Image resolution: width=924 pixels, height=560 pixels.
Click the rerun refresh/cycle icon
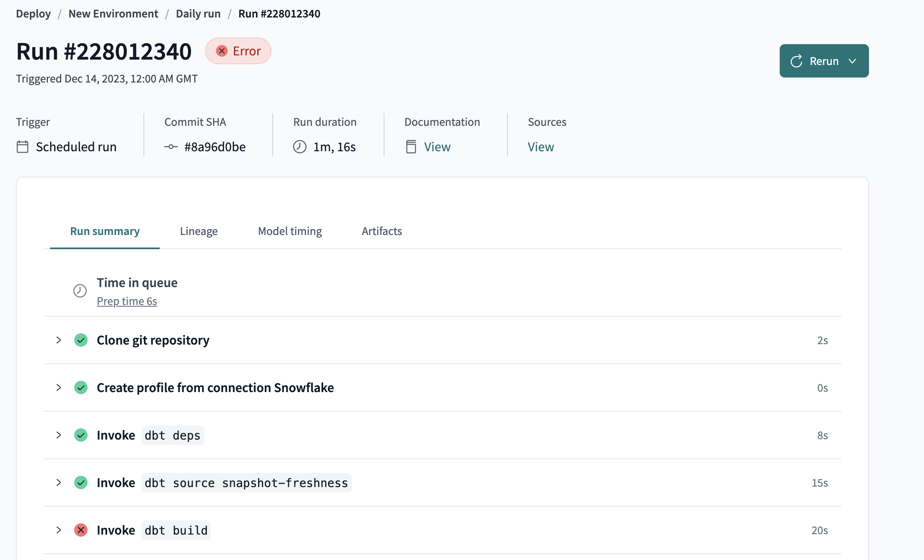pyautogui.click(x=796, y=60)
